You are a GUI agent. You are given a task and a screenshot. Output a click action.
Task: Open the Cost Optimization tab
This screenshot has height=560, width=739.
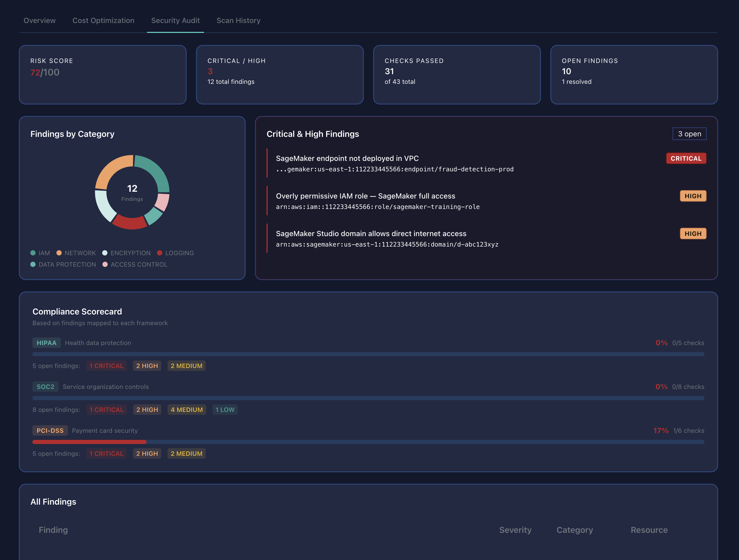[x=103, y=20]
